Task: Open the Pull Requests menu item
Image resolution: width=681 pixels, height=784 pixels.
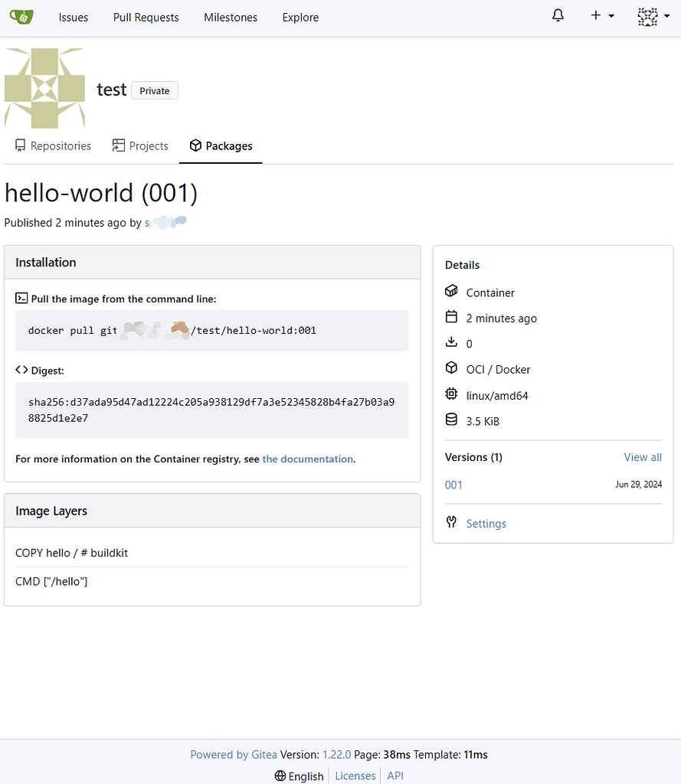Action: pos(146,17)
